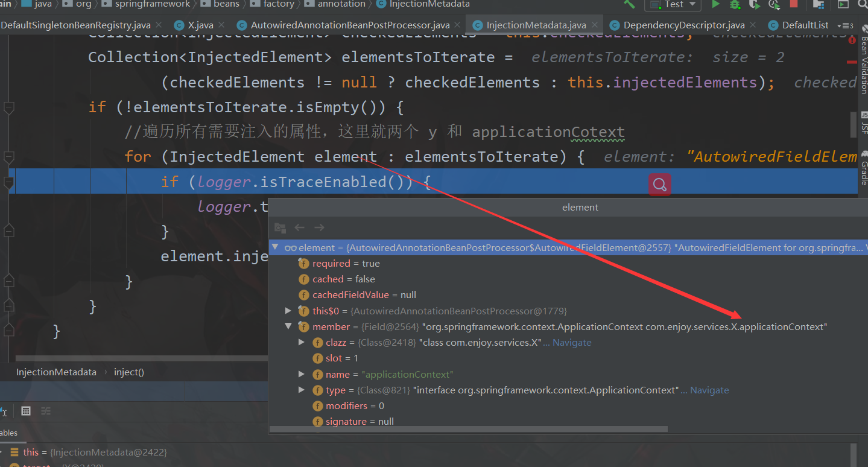Click InjectionMetadata in bottom breadcrumb

point(56,372)
